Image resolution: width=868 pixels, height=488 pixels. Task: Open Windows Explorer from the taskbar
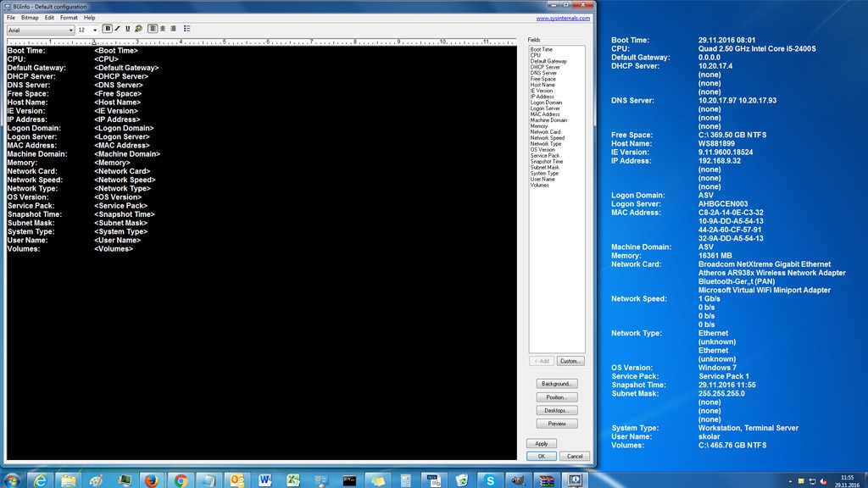coord(68,480)
